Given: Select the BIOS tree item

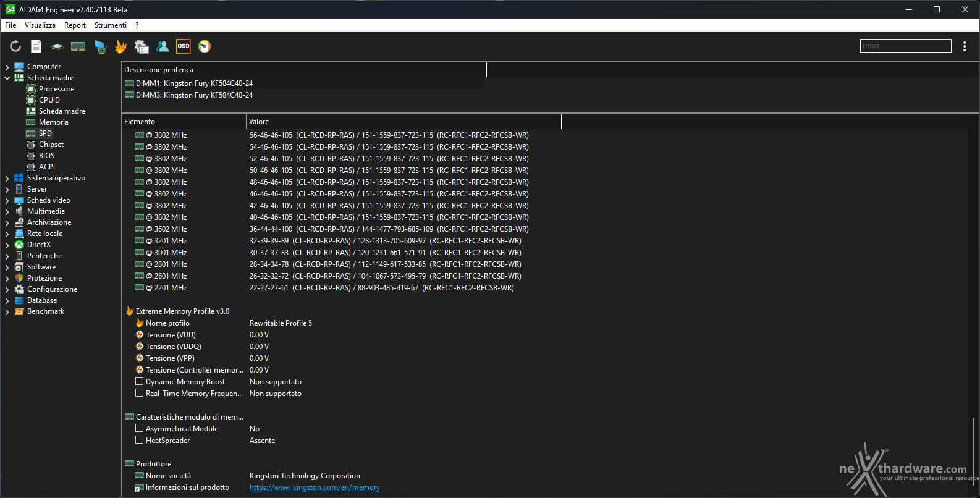Looking at the screenshot, I should click(x=47, y=156).
